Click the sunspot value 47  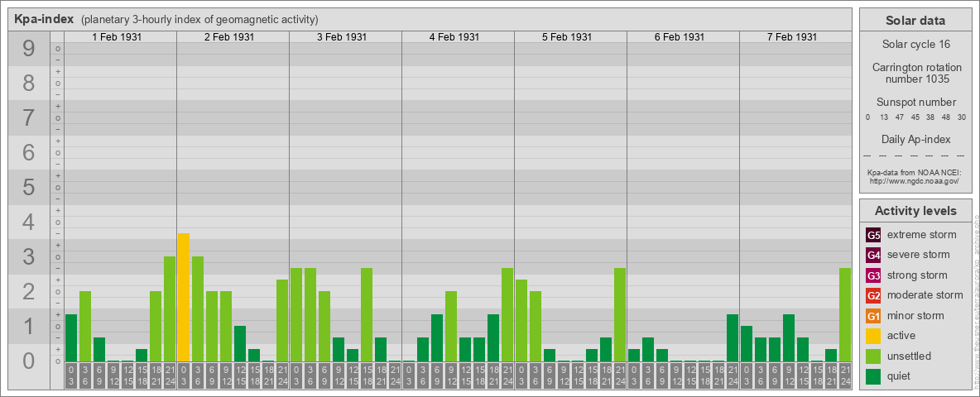click(900, 117)
